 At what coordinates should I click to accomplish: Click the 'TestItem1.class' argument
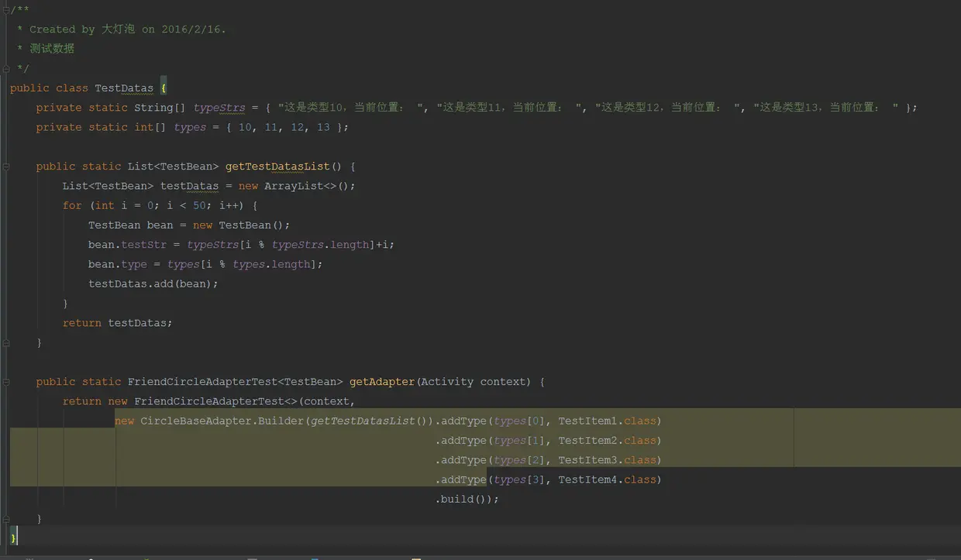[x=607, y=421]
